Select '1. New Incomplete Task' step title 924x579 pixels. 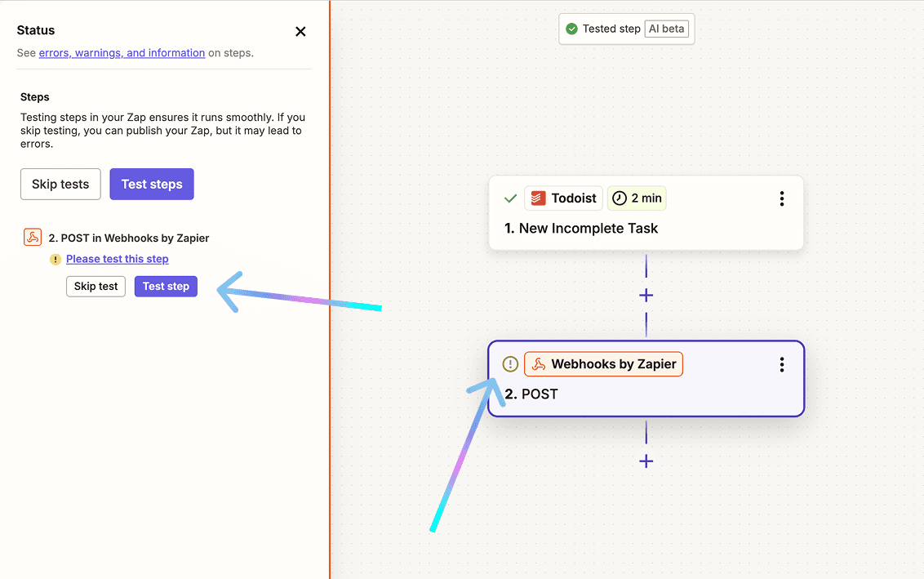(581, 228)
